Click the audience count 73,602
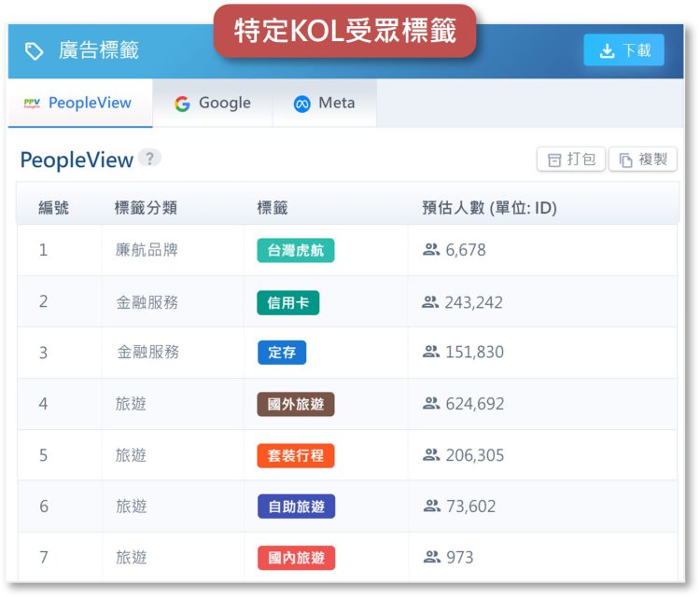The image size is (700, 597). (x=471, y=507)
